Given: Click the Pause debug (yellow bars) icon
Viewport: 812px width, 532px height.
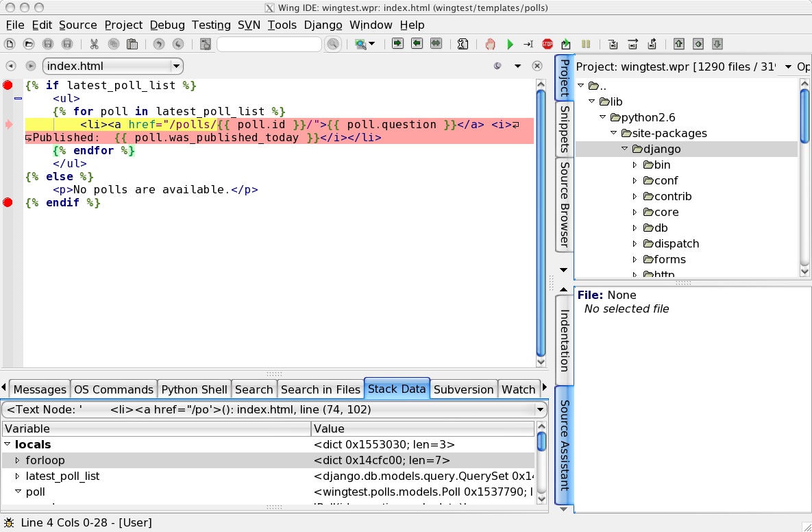Looking at the screenshot, I should (x=586, y=44).
